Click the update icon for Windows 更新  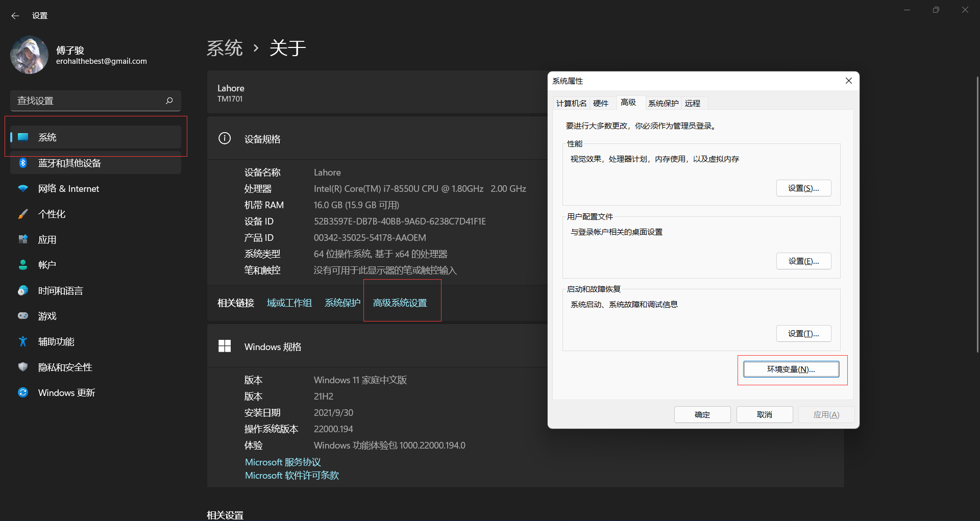(23, 392)
